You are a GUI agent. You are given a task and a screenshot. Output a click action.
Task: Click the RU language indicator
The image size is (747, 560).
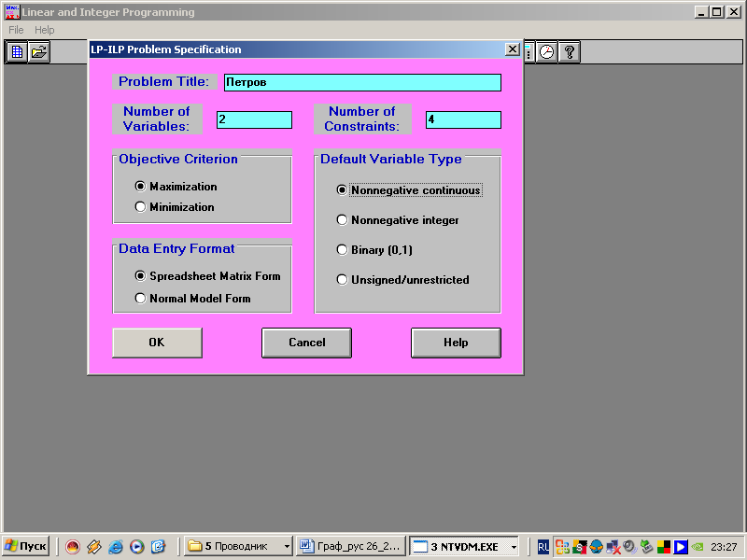click(x=543, y=547)
